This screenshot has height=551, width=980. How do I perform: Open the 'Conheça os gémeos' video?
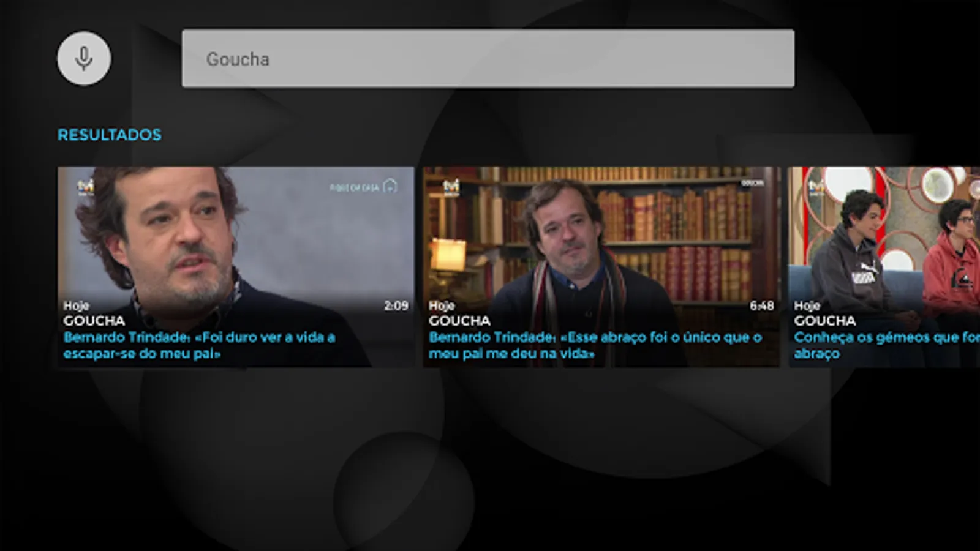[x=884, y=267]
